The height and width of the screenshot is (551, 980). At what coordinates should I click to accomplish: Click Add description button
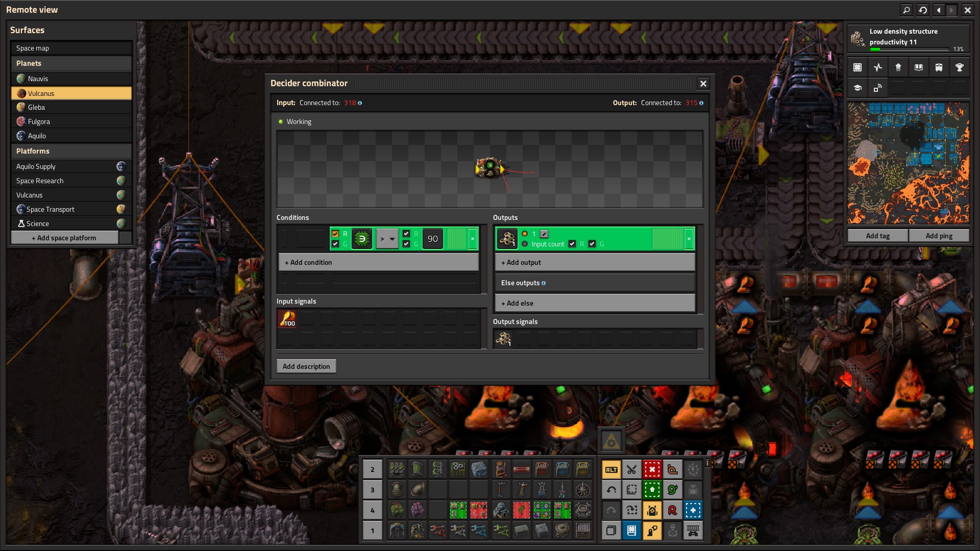pyautogui.click(x=306, y=366)
